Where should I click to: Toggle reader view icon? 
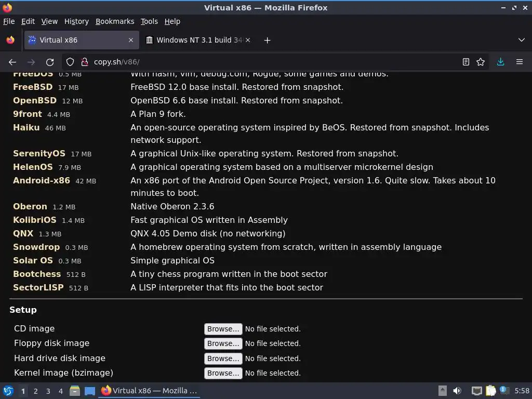(466, 62)
